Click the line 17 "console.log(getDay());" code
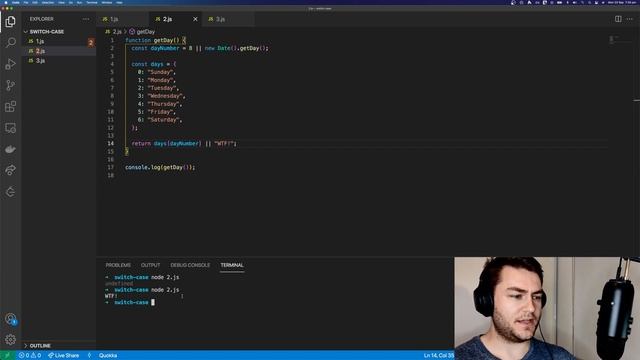The width and height of the screenshot is (640, 360). pyautogui.click(x=160, y=167)
